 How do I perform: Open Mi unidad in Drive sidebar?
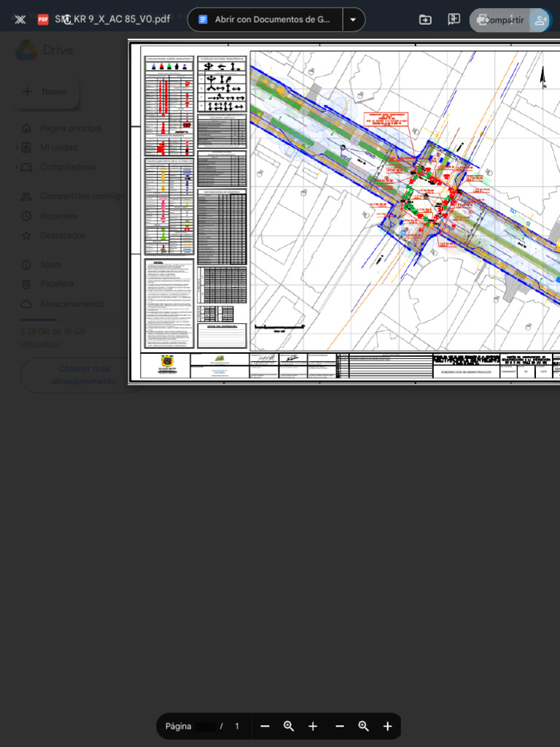coord(58,147)
